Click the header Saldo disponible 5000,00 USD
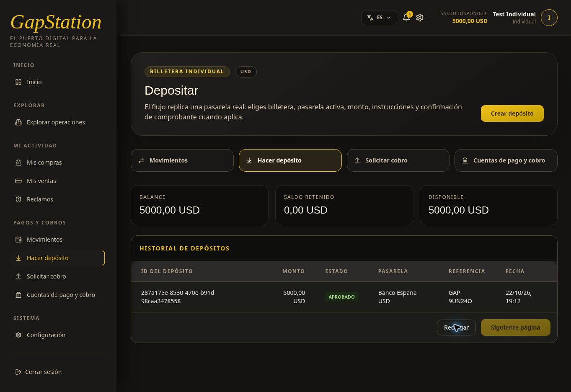This screenshot has width=571, height=392. pos(464,18)
